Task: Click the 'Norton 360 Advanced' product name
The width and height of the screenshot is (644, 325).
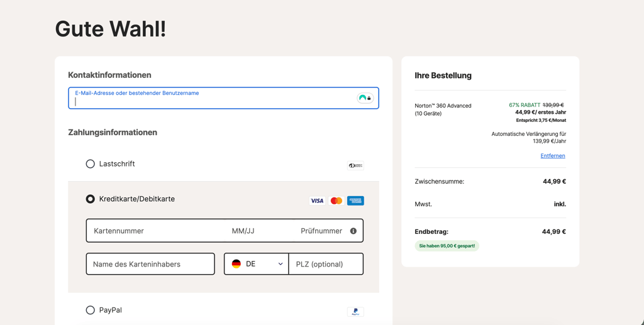Action: (x=443, y=106)
